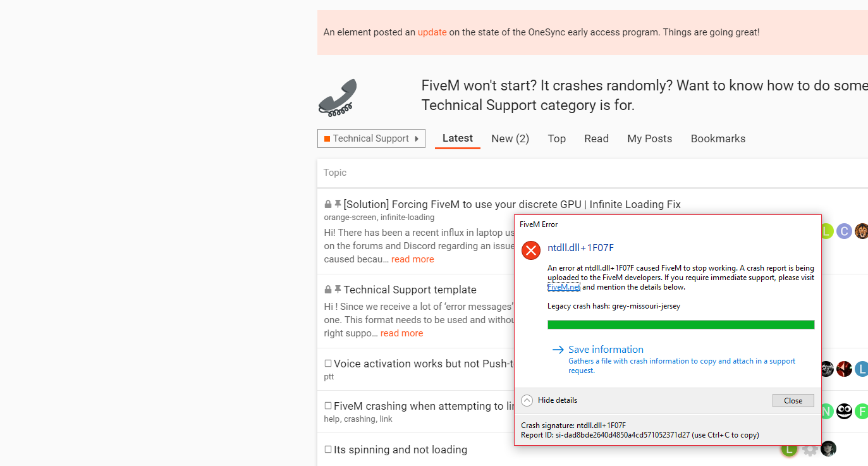Switch to the Read tab

click(596, 138)
